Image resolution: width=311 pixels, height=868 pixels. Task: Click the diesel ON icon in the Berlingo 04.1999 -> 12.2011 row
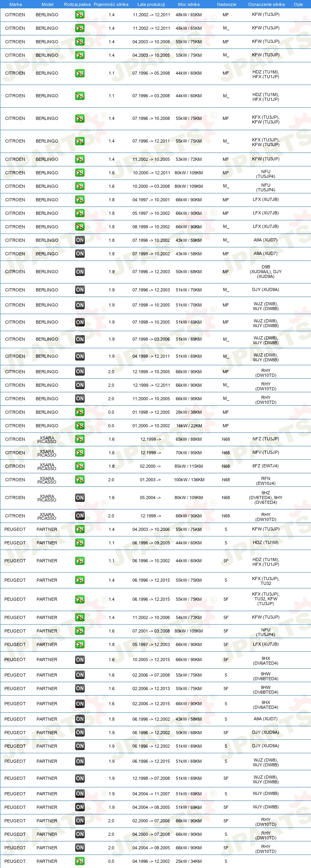(80, 356)
